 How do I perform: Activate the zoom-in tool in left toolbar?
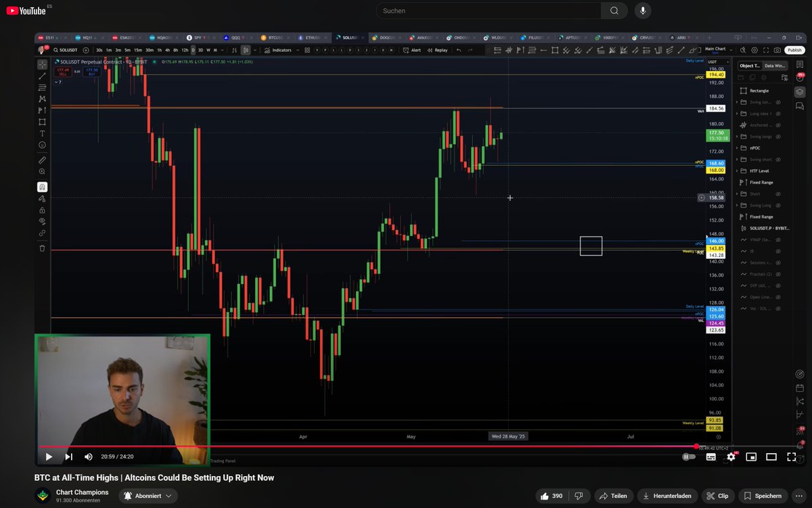(42, 172)
